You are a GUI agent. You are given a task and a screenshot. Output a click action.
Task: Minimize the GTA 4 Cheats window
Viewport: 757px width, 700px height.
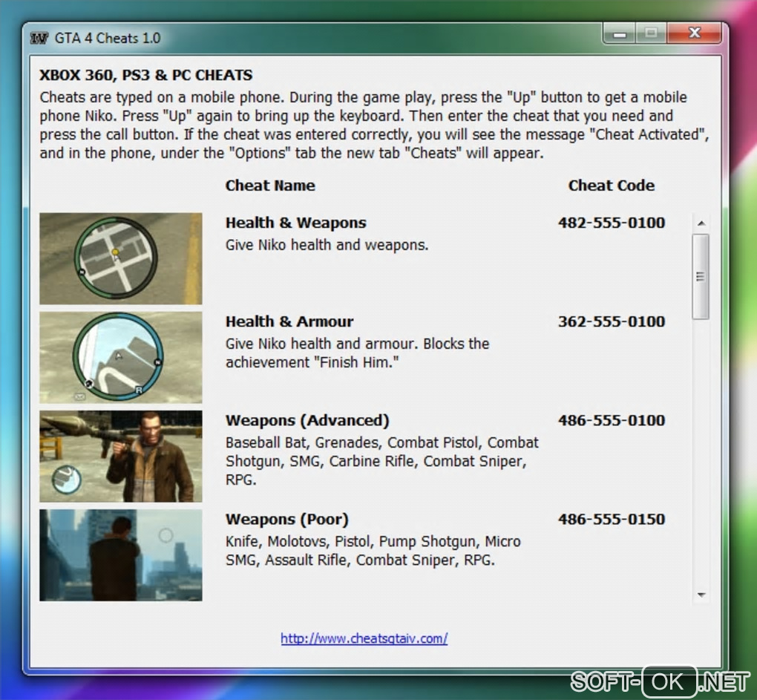click(x=620, y=33)
